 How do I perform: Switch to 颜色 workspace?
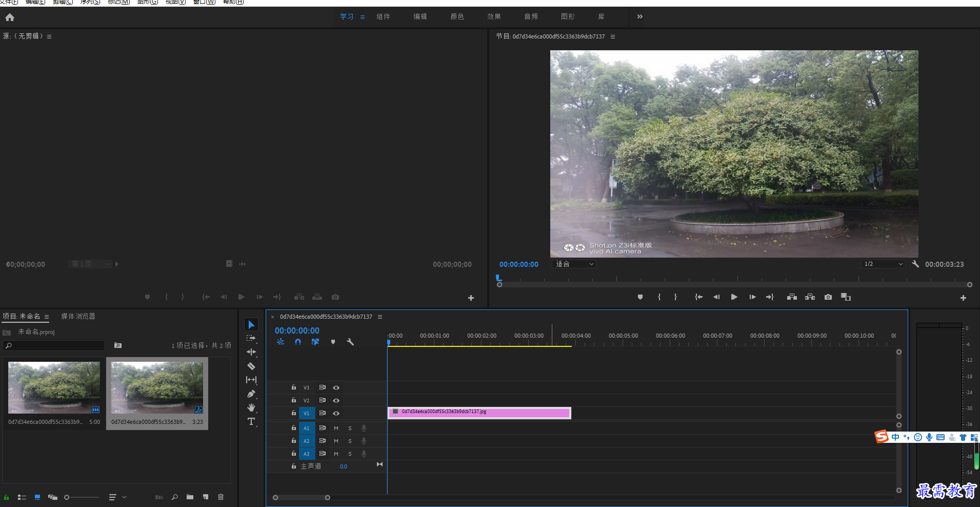coord(457,16)
